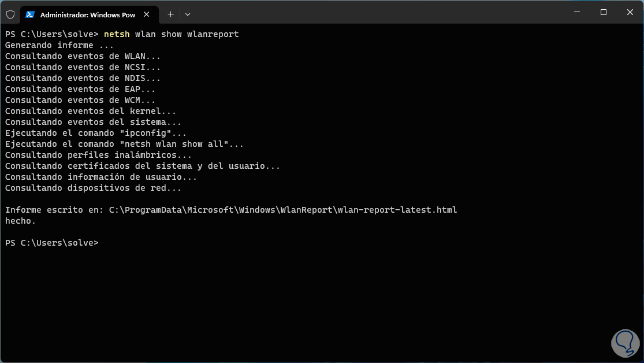Screen dimensions: 644x363
Task: Click the netsh wlan show wlanreport command text
Action: (x=171, y=34)
